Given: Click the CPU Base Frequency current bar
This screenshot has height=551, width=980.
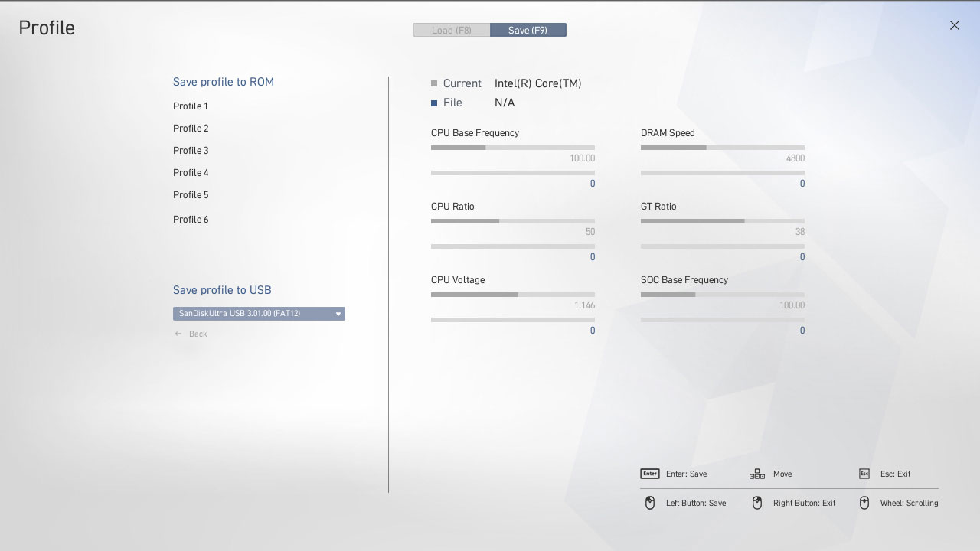Looking at the screenshot, I should 512,148.
